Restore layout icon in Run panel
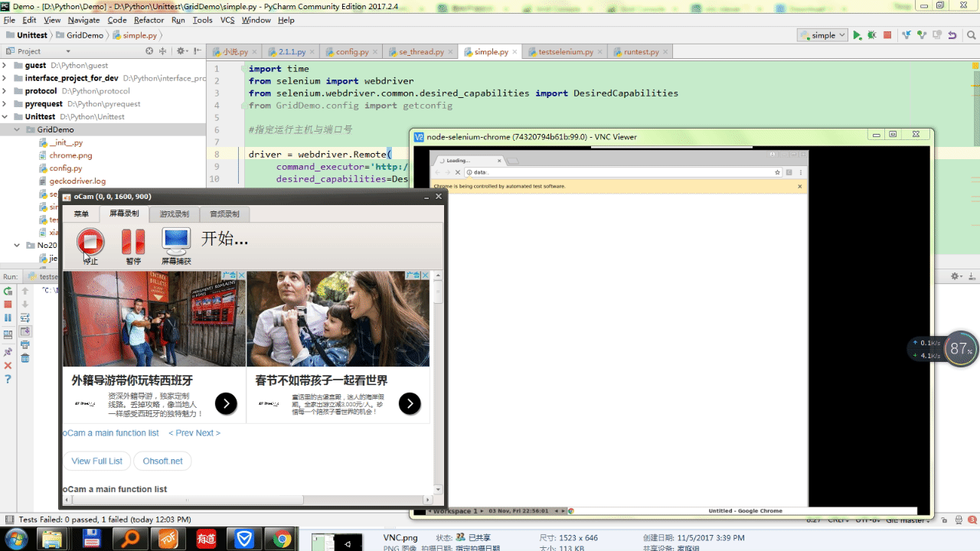 tap(8, 334)
